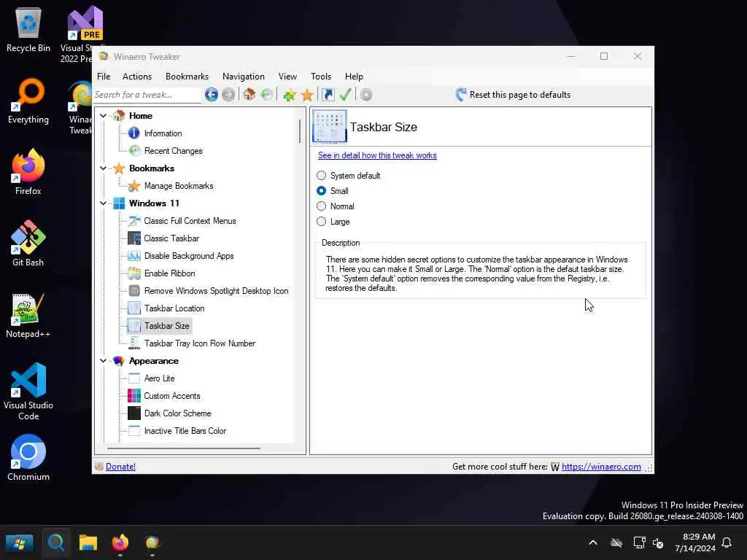The width and height of the screenshot is (747, 560).
Task: Open Custom Accents tweak
Action: click(x=171, y=396)
